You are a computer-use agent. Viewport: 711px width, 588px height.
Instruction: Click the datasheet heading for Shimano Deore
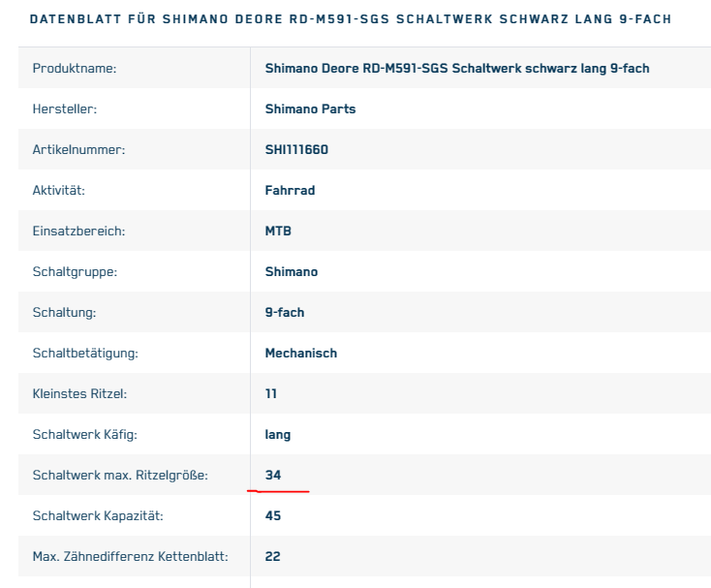coord(350,19)
